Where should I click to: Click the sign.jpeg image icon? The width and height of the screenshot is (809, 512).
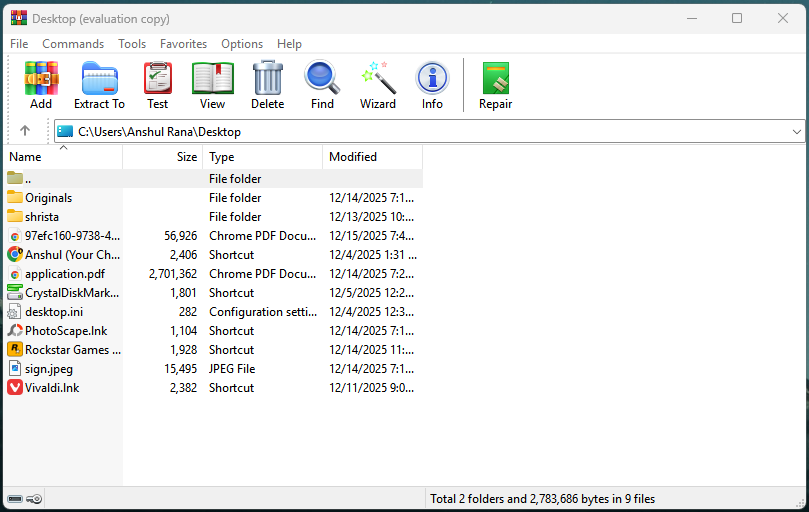coord(15,369)
